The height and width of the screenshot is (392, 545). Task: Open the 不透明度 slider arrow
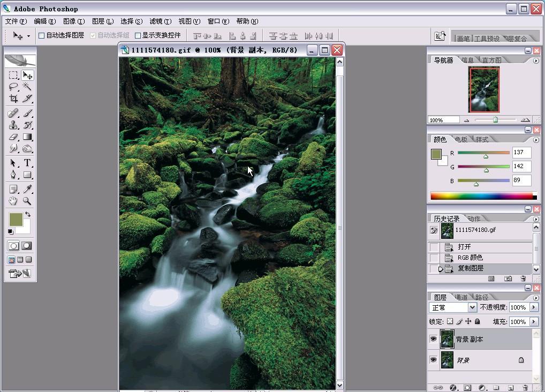point(534,307)
